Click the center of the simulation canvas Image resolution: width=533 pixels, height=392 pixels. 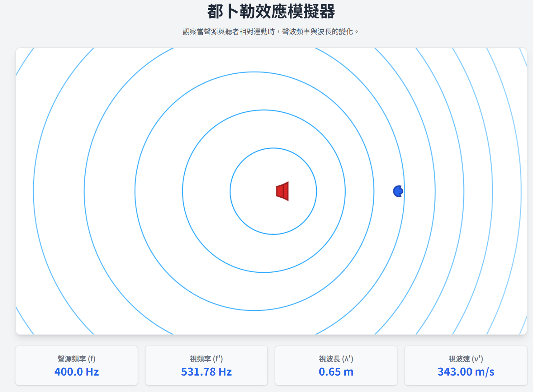coord(272,191)
